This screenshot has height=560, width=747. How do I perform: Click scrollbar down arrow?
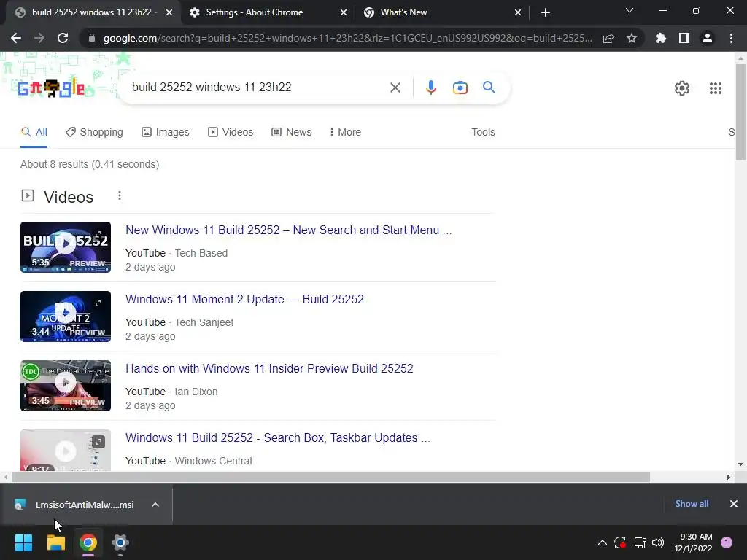click(x=740, y=464)
